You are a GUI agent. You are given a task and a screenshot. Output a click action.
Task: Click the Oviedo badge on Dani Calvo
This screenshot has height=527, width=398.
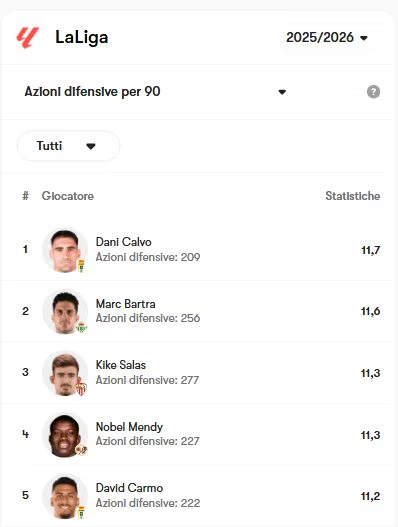pyautogui.click(x=81, y=266)
